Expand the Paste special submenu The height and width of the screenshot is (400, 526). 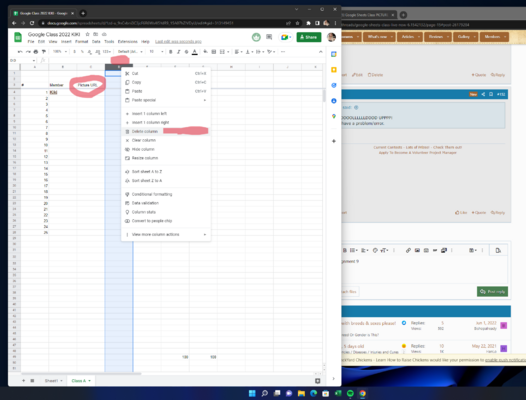(166, 100)
